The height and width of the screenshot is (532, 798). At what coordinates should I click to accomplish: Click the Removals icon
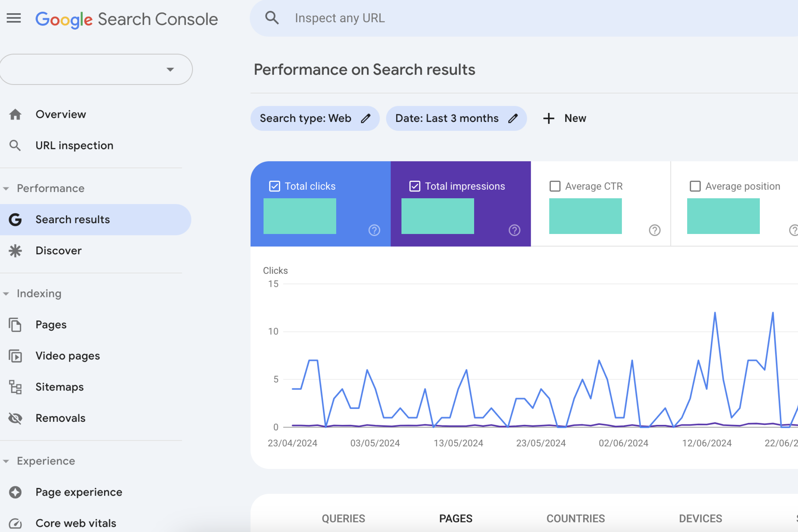pos(15,418)
